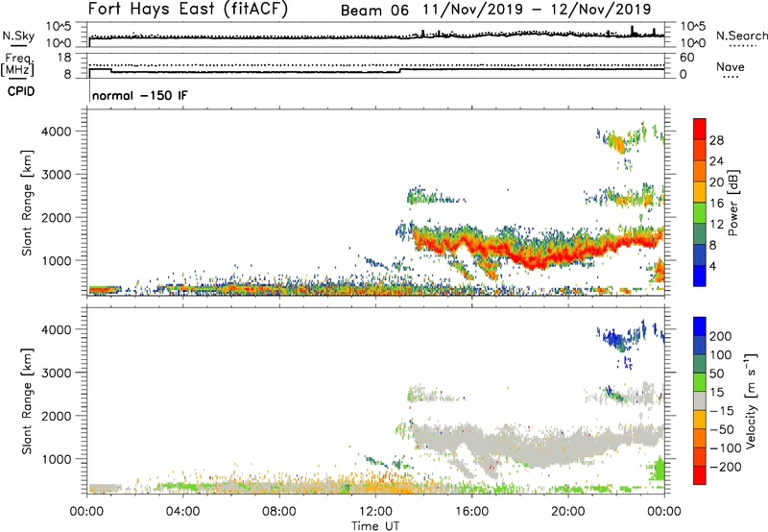Click the '20:00' time axis tick label
The width and height of the screenshot is (768, 532).
pos(567,512)
